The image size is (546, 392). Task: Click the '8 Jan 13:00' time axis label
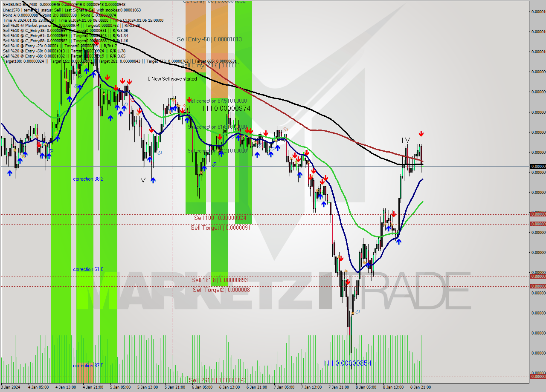click(393, 387)
